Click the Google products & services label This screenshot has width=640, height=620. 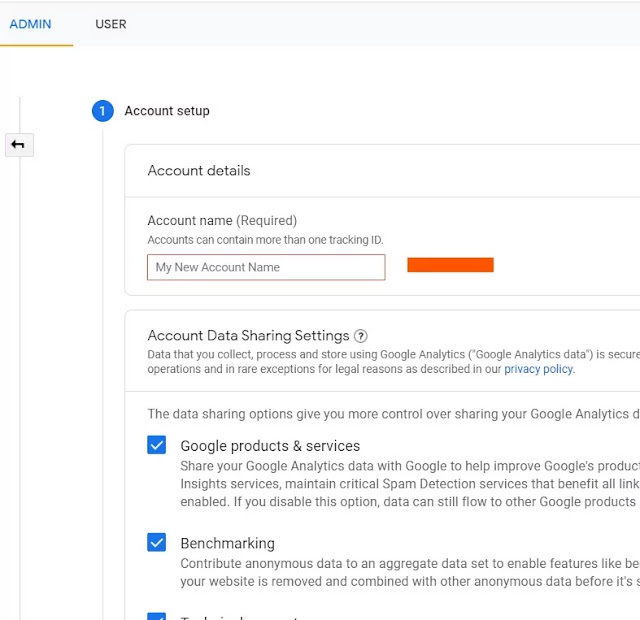click(x=270, y=446)
